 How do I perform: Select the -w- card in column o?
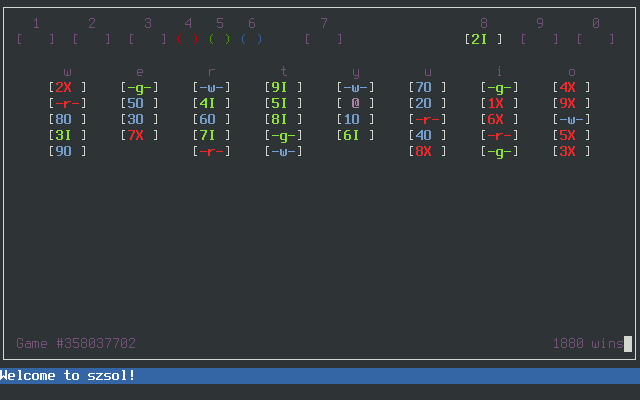(572, 119)
